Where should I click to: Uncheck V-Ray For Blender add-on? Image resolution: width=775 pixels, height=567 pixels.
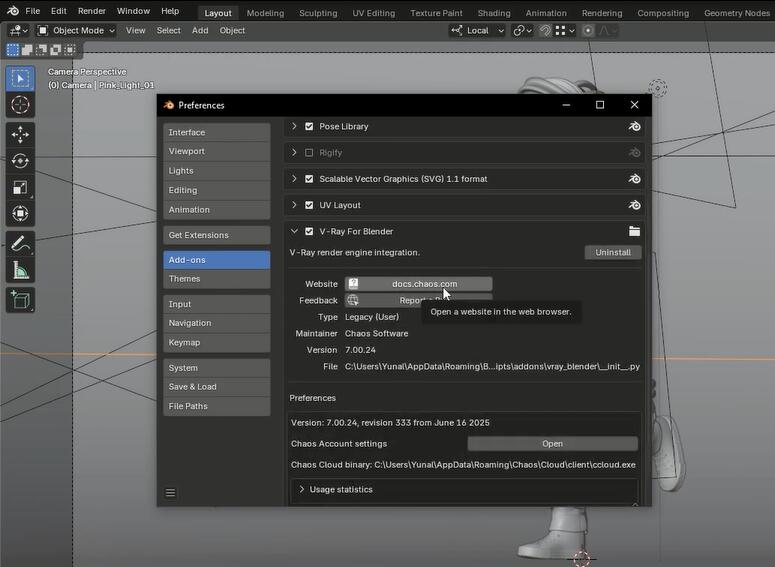coord(309,231)
